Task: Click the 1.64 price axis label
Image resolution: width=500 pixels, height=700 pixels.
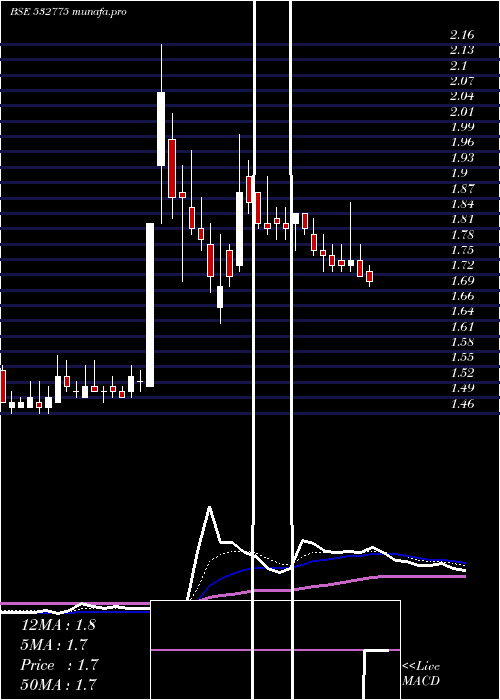Action: click(x=462, y=311)
